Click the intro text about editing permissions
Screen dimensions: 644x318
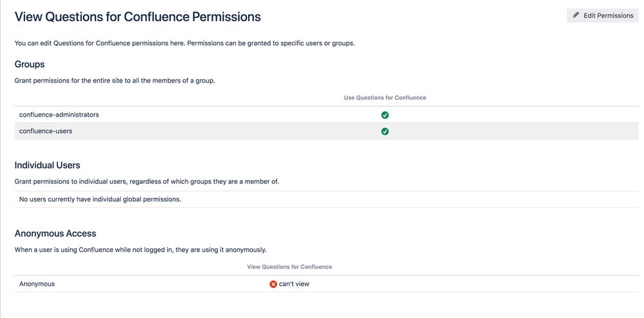[x=184, y=43]
